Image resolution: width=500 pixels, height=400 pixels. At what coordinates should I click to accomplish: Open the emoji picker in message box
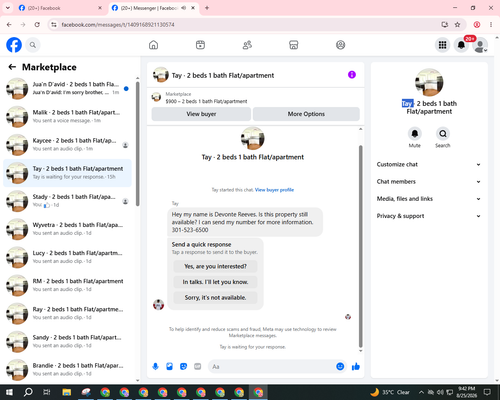click(x=340, y=367)
